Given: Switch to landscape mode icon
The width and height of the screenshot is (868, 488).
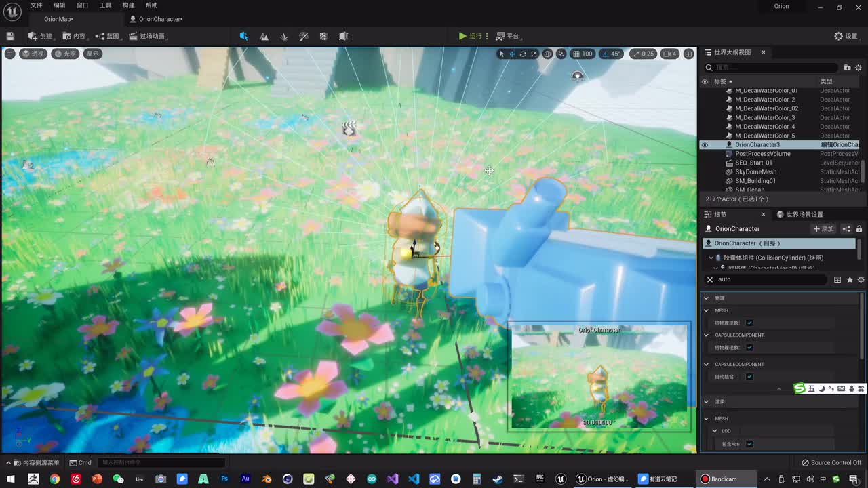Looking at the screenshot, I should [x=264, y=36].
